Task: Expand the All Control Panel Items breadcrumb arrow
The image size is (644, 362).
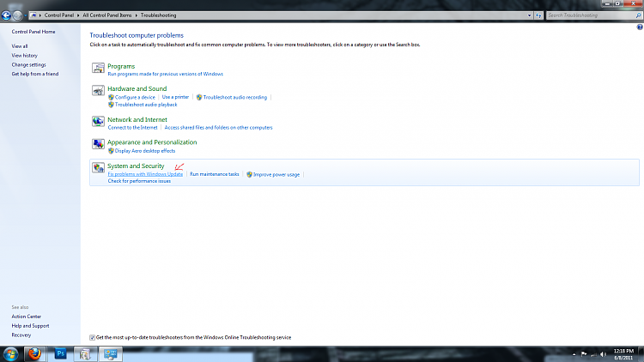Action: [x=136, y=15]
